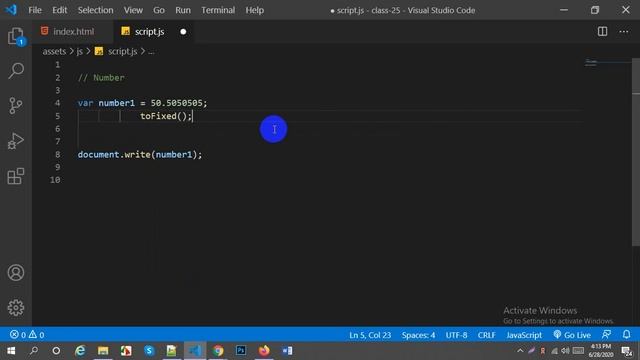Click the Visual Studio Code taskbar icon

pos(195,351)
